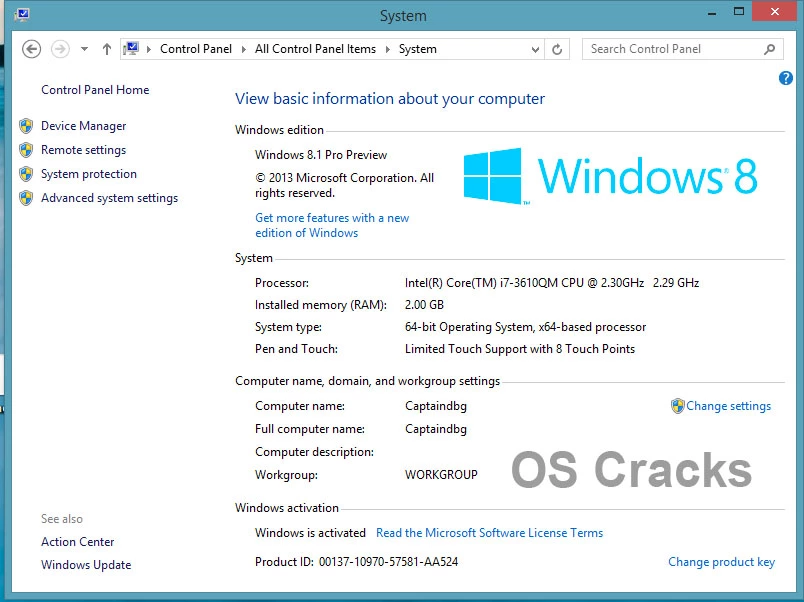Click the Captaindbg value beside Computer name

(x=436, y=406)
